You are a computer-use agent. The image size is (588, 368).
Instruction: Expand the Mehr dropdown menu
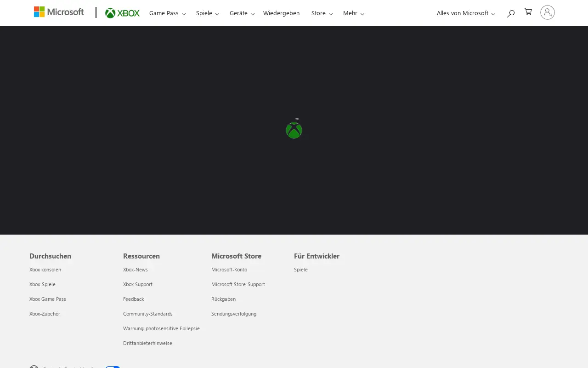pyautogui.click(x=354, y=13)
